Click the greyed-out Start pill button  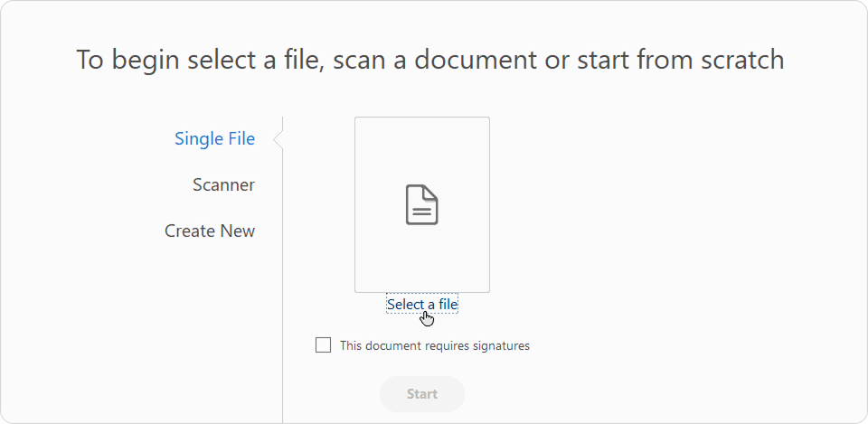[x=422, y=394]
